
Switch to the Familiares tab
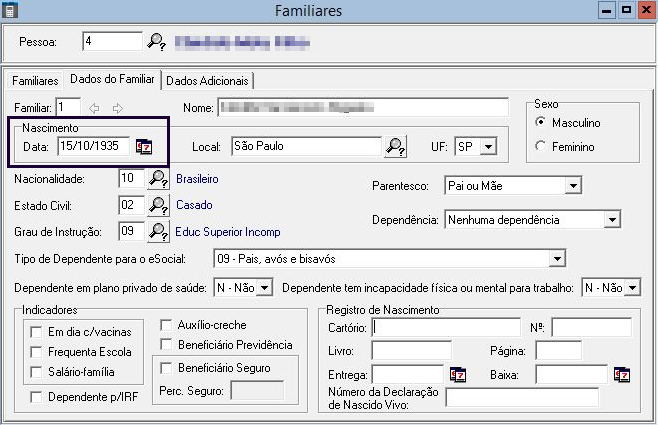pyautogui.click(x=35, y=80)
